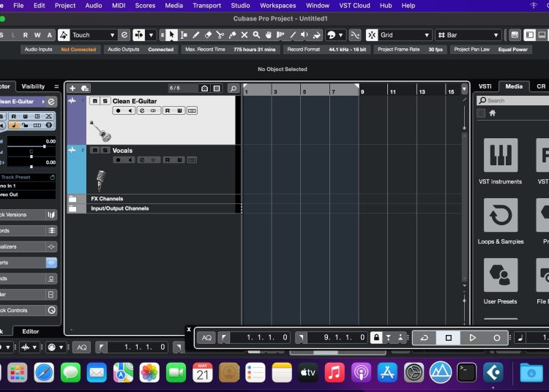Open track search magnifier in track list

coord(234,88)
